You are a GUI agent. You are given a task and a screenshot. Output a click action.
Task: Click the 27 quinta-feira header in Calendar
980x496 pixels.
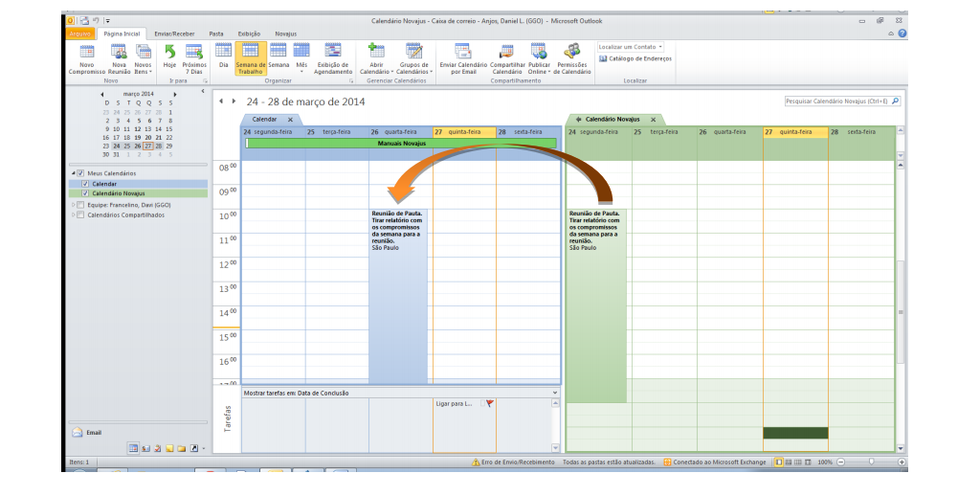(x=464, y=132)
